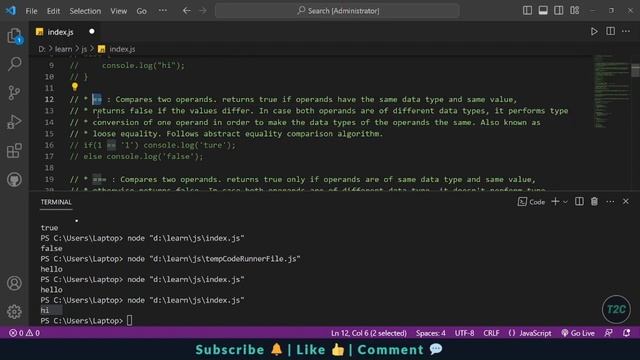This screenshot has height=360, width=640.
Task: Change indentation via Spaces: 4
Action: pos(431,333)
